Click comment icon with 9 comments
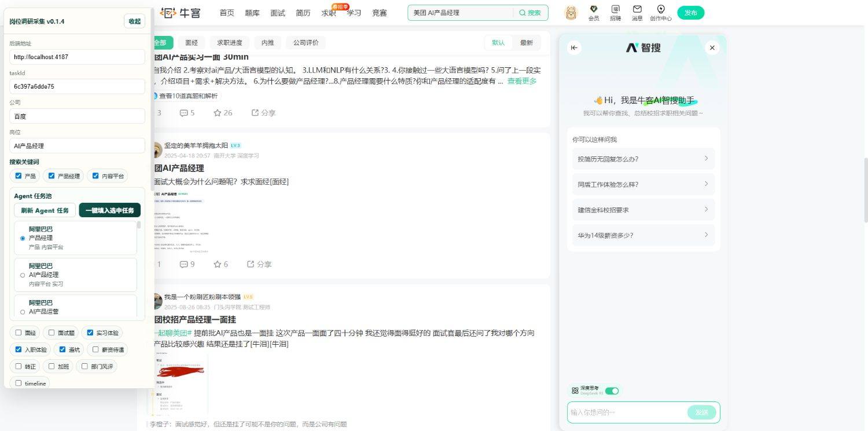The height and width of the screenshot is (431, 868). pyautogui.click(x=184, y=264)
